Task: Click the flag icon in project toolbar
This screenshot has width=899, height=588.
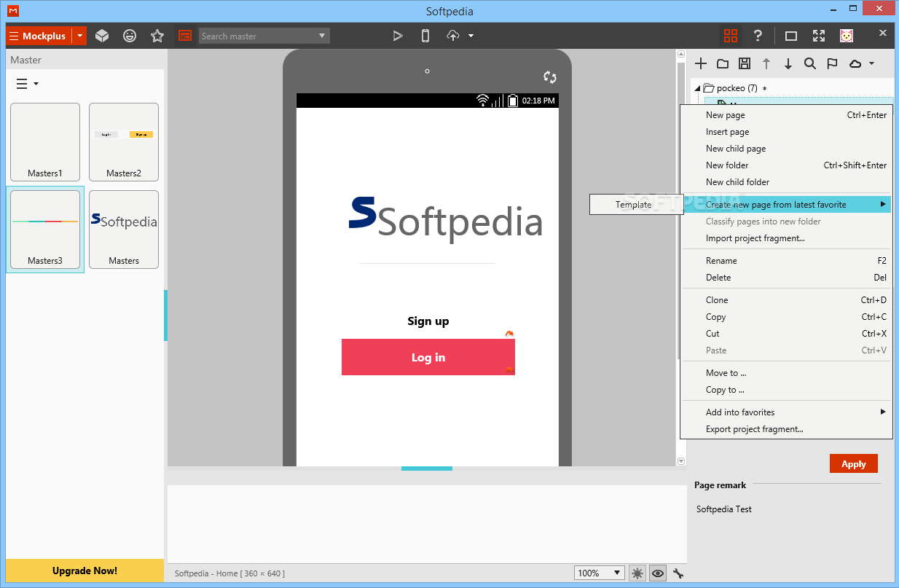Action: pos(832,63)
